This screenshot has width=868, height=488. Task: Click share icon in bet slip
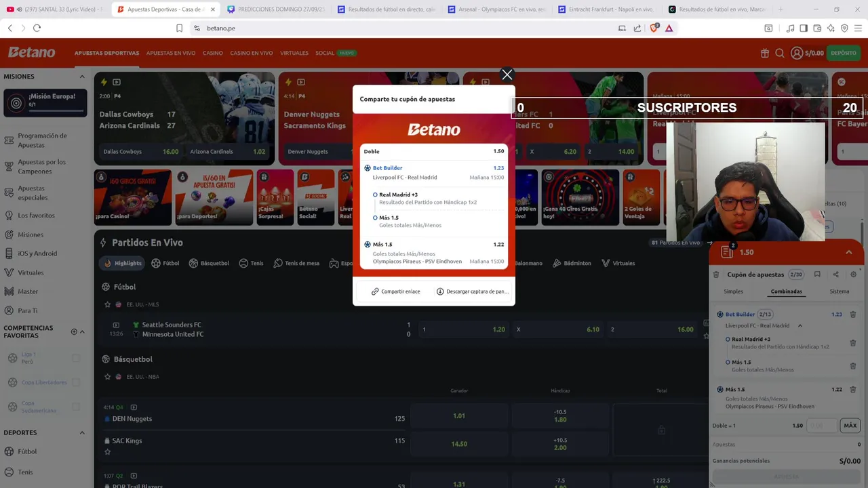point(835,274)
